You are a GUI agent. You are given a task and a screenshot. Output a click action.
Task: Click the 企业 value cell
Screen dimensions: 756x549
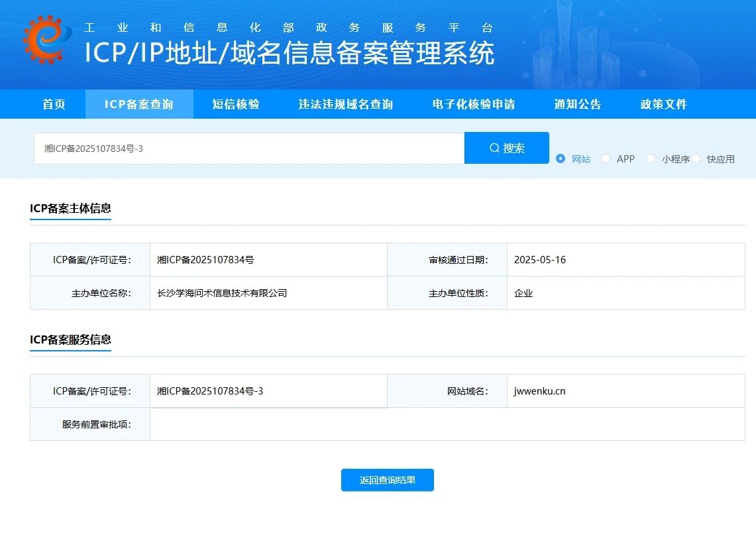coord(626,293)
